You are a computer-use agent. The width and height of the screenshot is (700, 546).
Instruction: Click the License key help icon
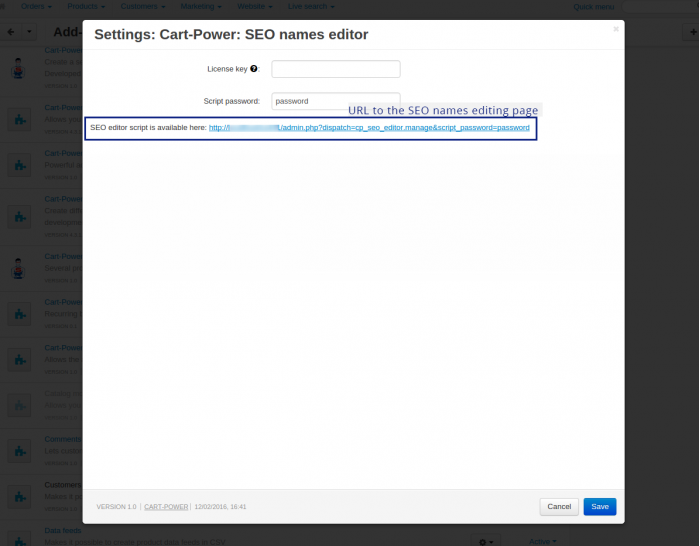coord(254,68)
